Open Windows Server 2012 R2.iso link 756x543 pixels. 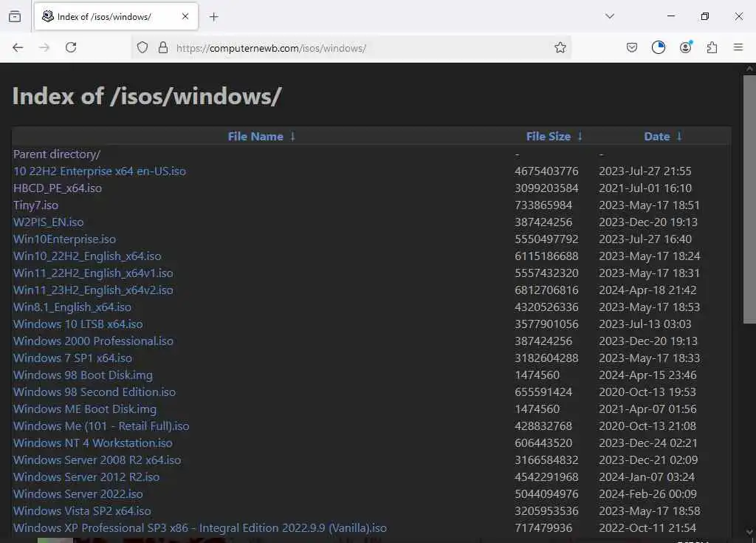86,477
